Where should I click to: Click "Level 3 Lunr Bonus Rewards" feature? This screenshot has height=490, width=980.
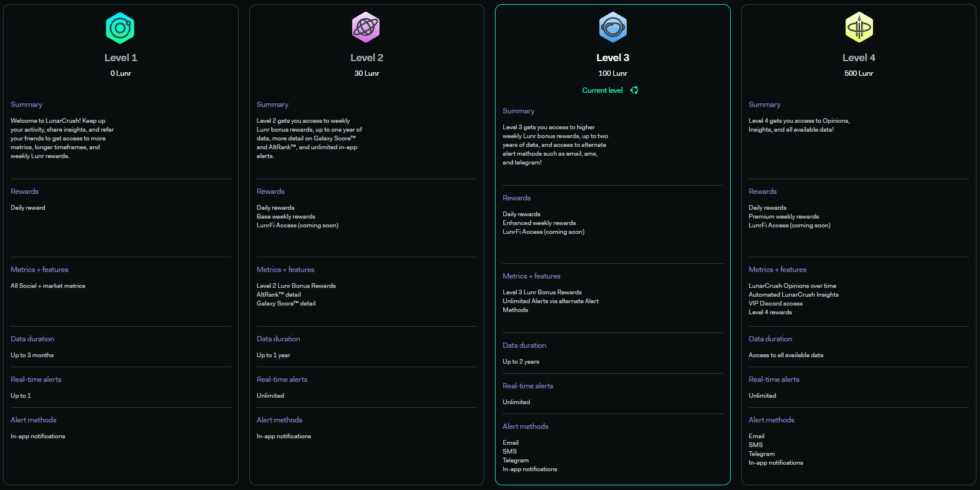click(542, 293)
